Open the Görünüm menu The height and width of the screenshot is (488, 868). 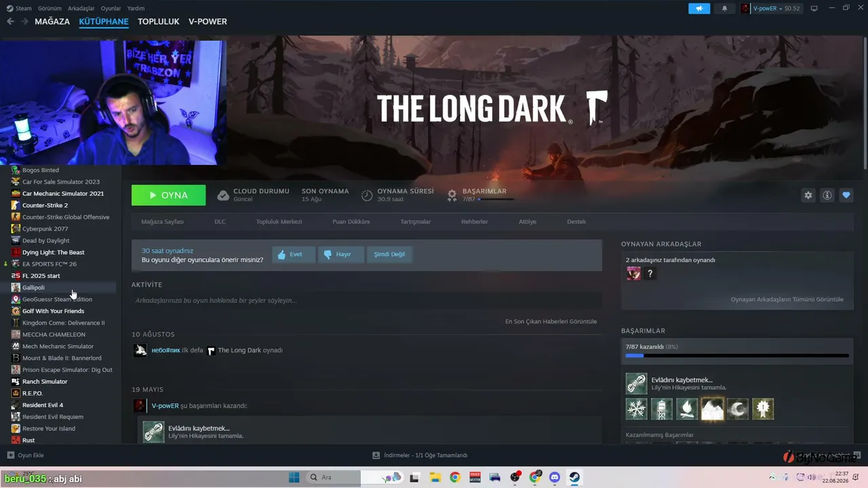pyautogui.click(x=50, y=8)
